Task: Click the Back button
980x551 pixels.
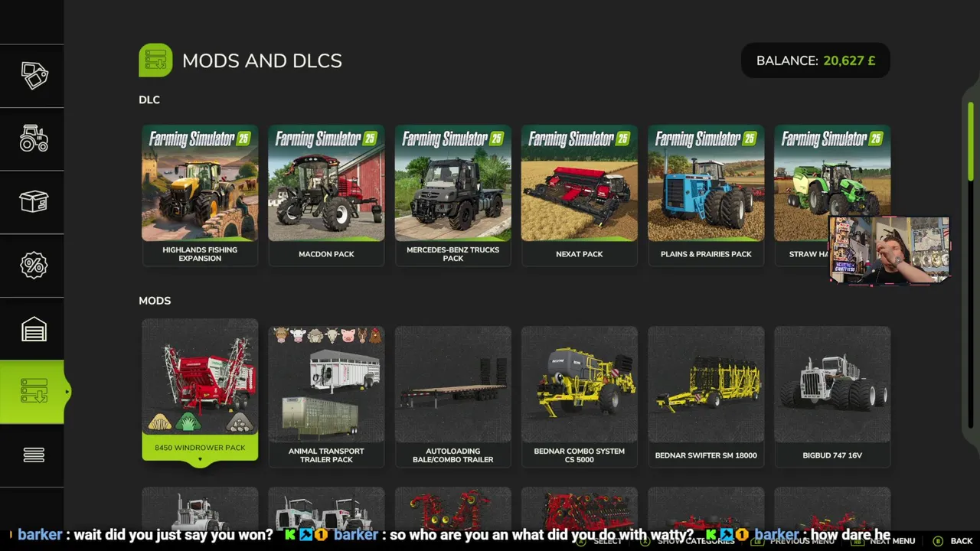Action: coord(952,541)
